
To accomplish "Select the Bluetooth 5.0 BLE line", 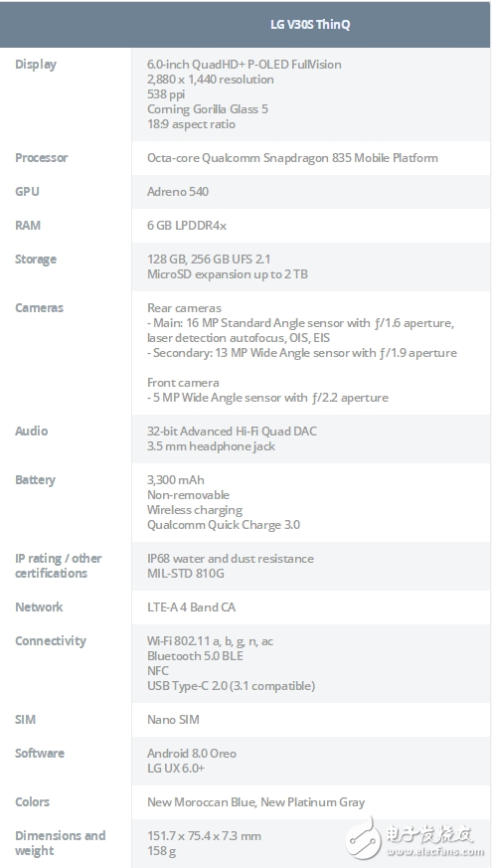I will (x=196, y=655).
